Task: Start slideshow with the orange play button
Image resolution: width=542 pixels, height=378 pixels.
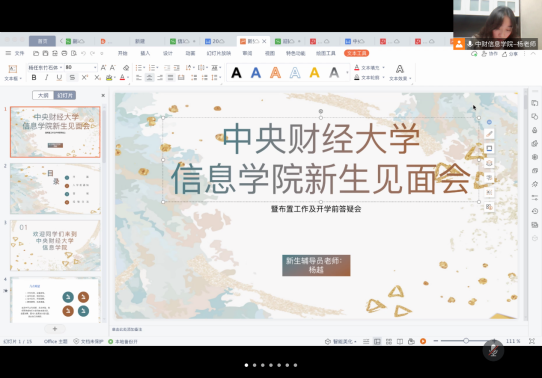Action: coord(423,341)
